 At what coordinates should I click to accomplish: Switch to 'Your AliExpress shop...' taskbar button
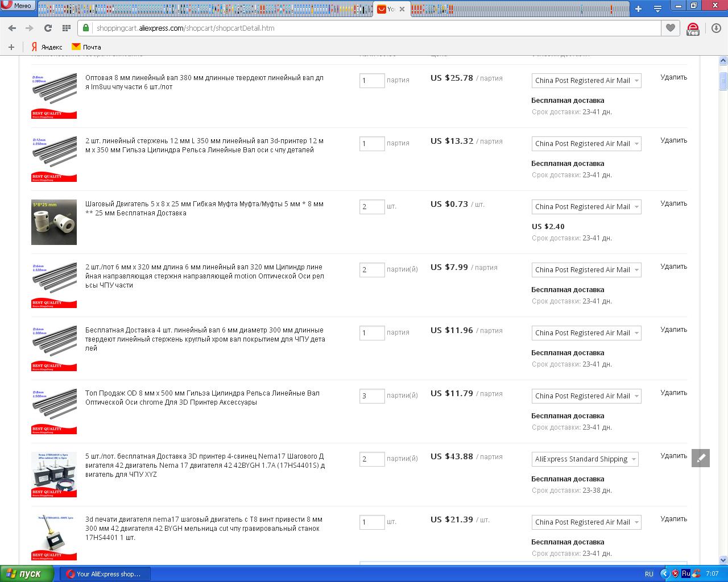click(106, 574)
